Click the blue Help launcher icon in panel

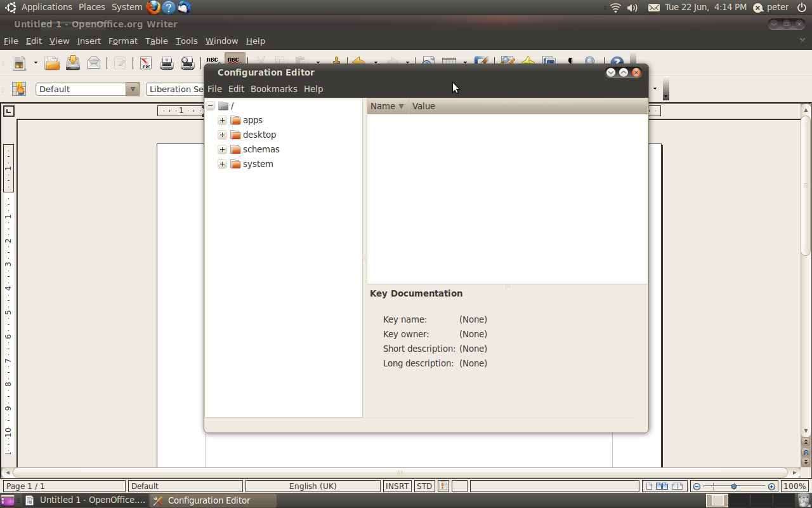pyautogui.click(x=169, y=8)
